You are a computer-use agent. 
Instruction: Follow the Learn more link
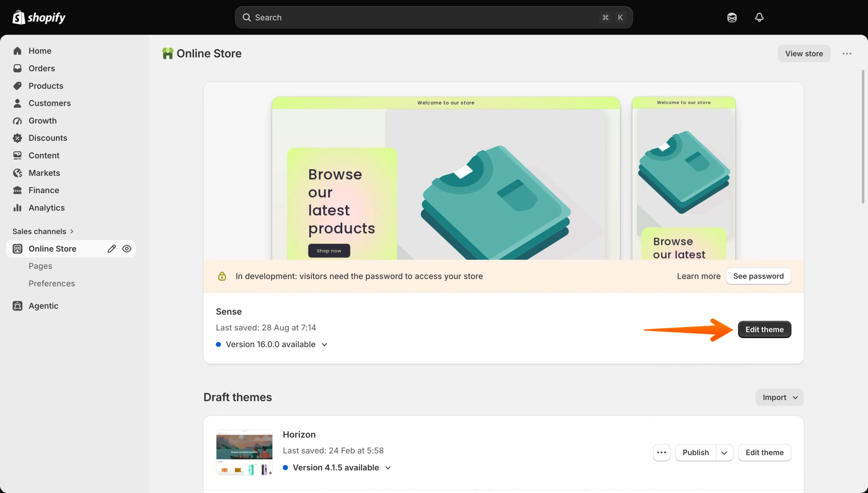pos(698,276)
